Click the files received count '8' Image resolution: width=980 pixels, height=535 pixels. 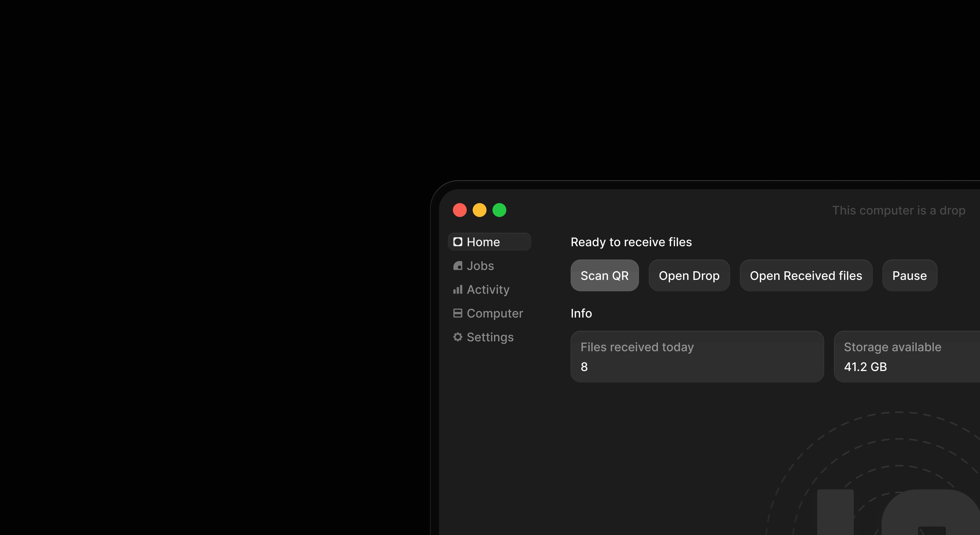click(584, 367)
